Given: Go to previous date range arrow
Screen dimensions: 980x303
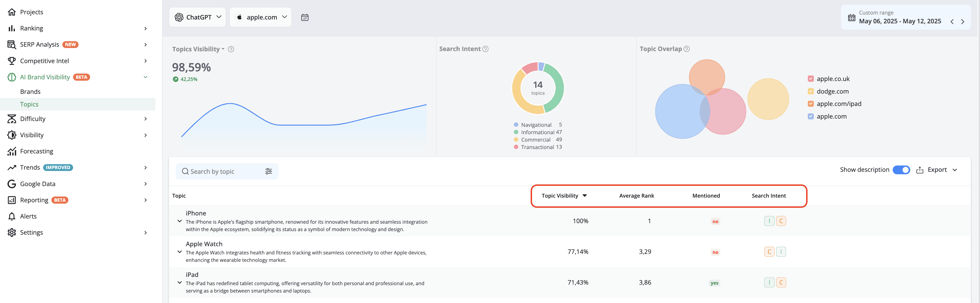Looking at the screenshot, I should (x=952, y=22).
